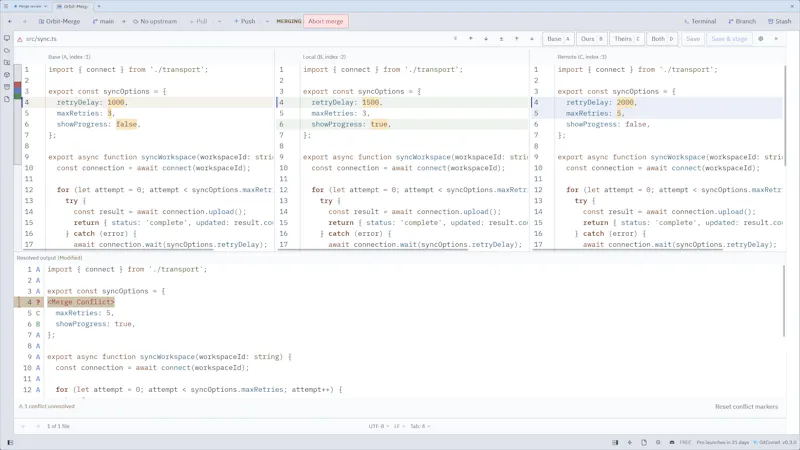This screenshot has width=800, height=450.
Task: Click the Pull button
Action: coord(198,21)
